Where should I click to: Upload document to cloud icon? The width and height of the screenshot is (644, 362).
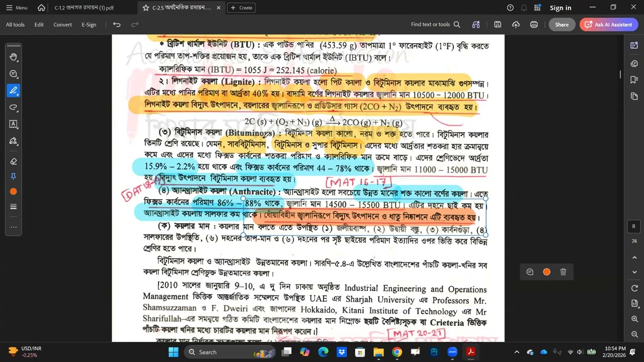pyautogui.click(x=516, y=25)
